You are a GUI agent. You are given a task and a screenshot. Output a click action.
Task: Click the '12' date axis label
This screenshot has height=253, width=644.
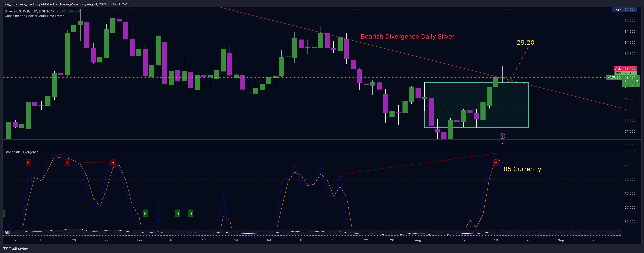(x=463, y=240)
